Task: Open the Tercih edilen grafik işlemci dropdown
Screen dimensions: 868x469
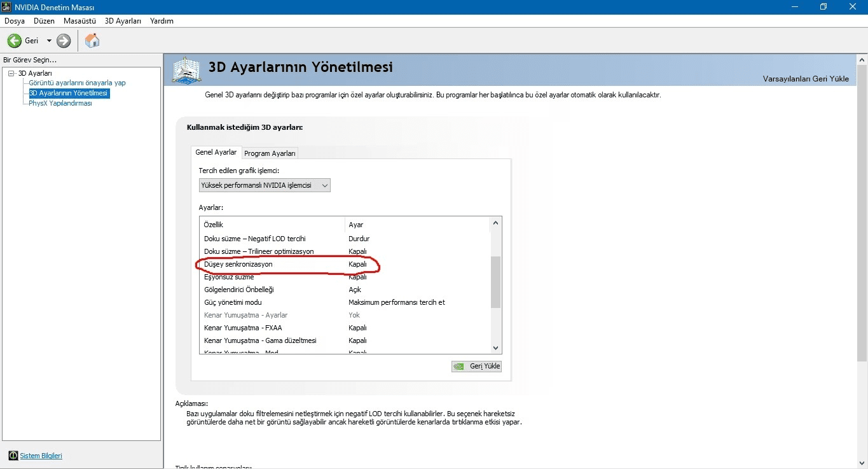Action: tap(265, 185)
